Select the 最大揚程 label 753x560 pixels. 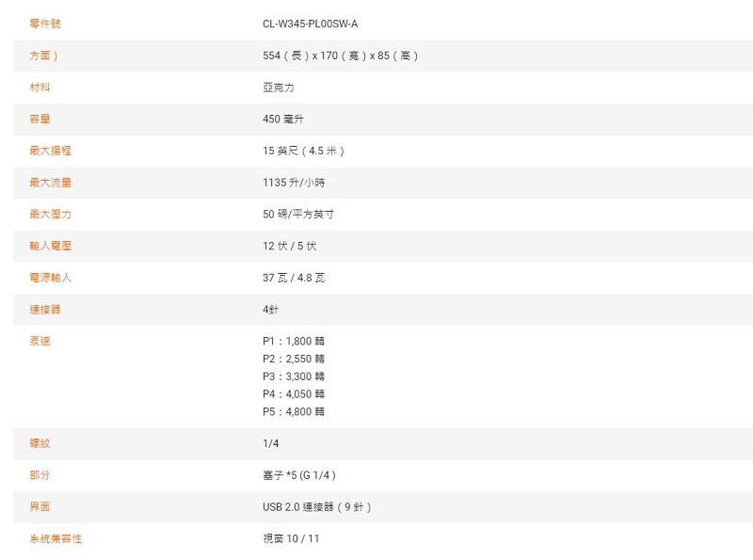[x=50, y=151]
